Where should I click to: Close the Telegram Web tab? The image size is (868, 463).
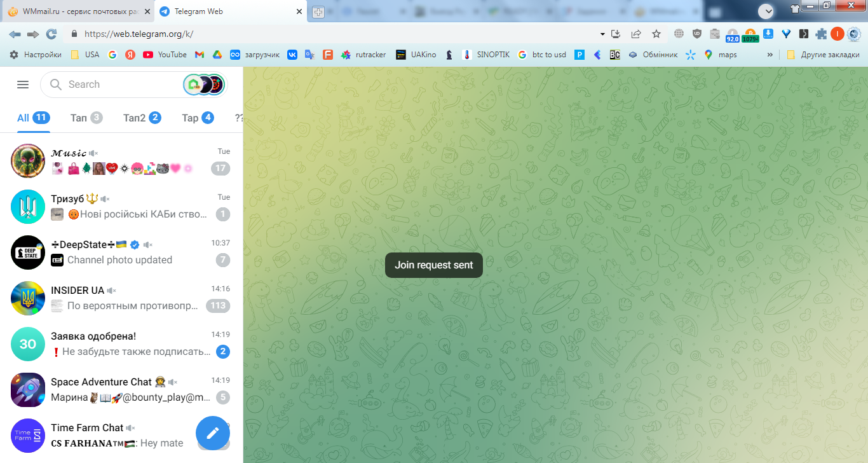tap(299, 11)
